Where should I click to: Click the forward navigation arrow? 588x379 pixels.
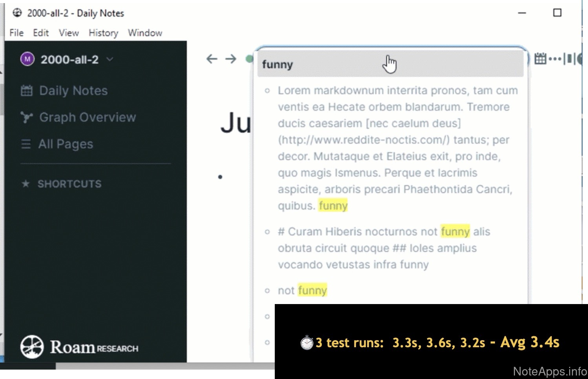tap(231, 59)
